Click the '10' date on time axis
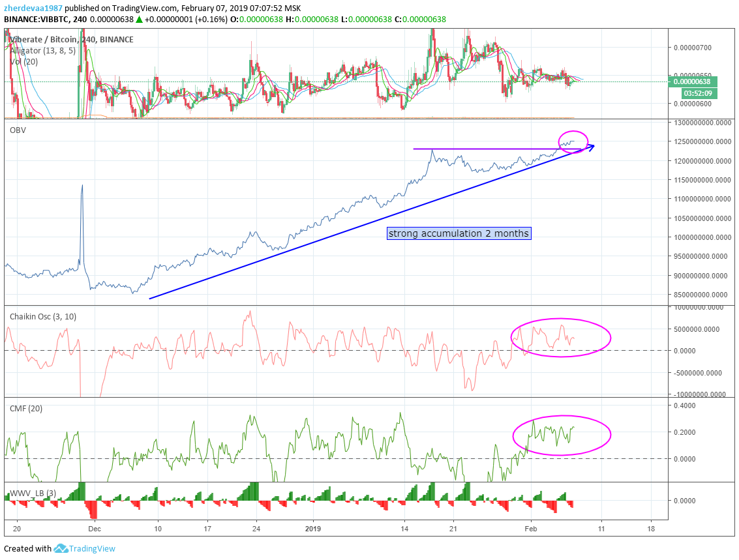The height and width of the screenshot is (560, 739). point(158,529)
